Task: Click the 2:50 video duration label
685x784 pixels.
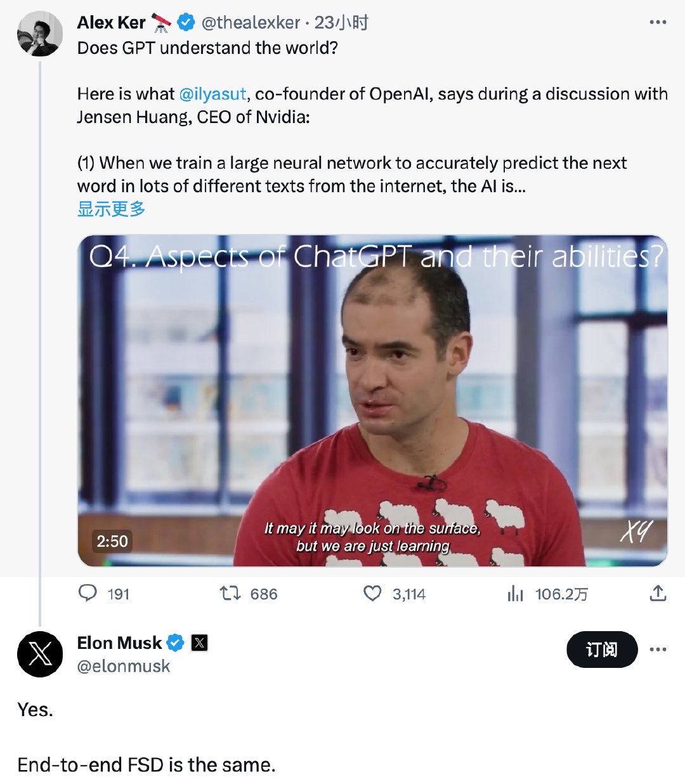Action: tap(112, 541)
